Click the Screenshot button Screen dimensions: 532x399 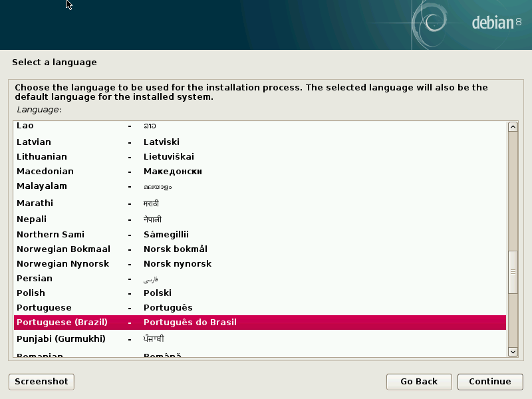41,381
